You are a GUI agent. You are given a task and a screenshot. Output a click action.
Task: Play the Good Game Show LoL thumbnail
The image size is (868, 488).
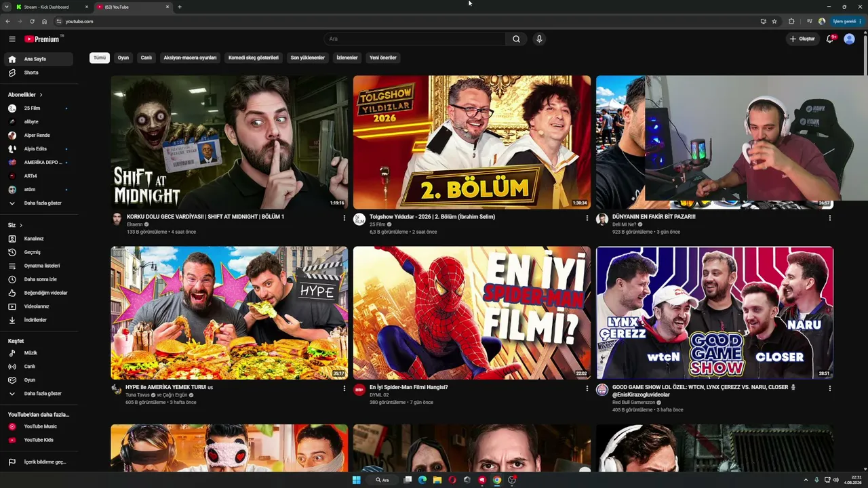715,313
